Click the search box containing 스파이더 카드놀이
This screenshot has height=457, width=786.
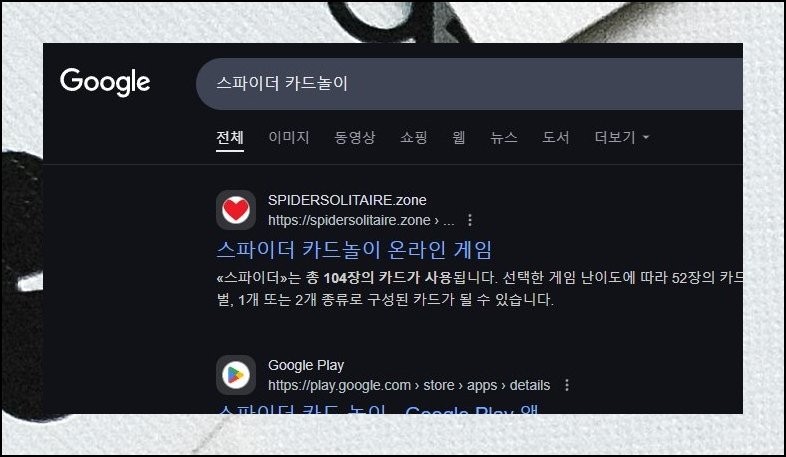click(x=469, y=84)
